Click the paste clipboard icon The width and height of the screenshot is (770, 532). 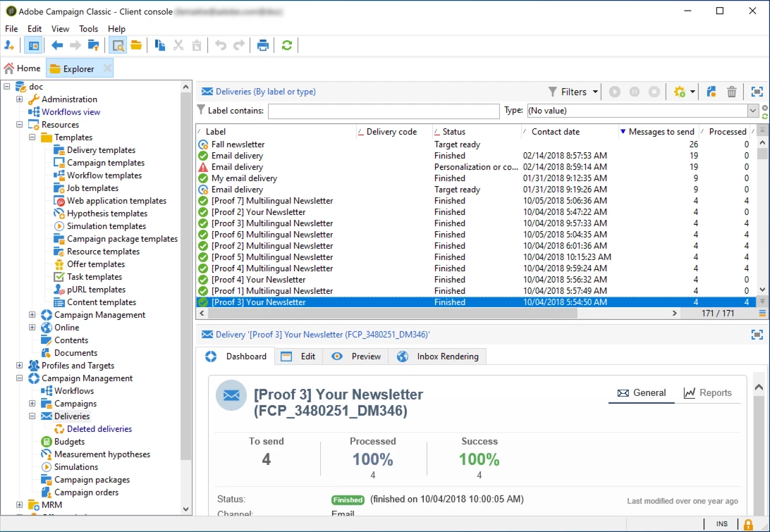197,46
